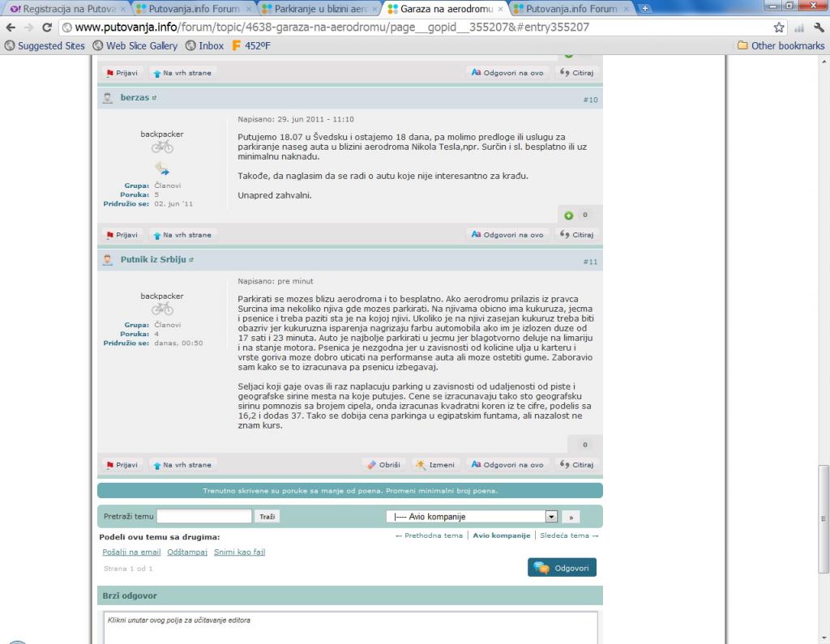Open Chrome wrench settings menu
This screenshot has height=644, width=830.
819,27
